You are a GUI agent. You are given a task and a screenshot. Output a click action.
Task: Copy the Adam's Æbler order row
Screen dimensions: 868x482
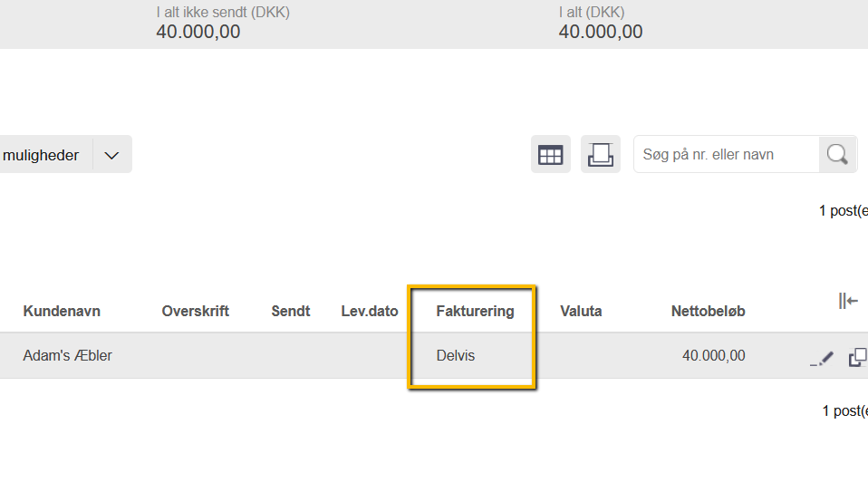coord(857,358)
